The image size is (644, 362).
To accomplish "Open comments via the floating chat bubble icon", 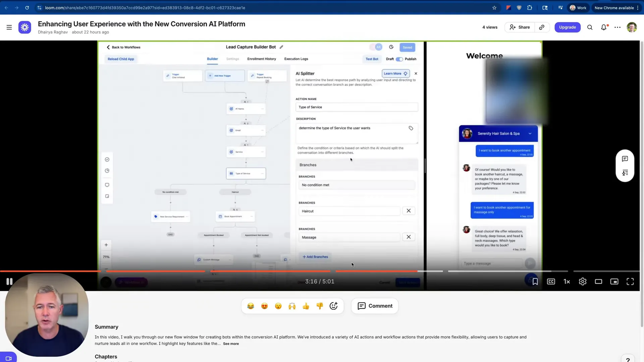I will pos(625,159).
